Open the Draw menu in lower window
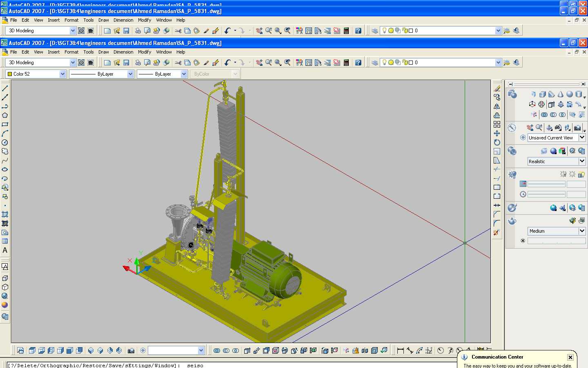588x368 pixels. 104,52
